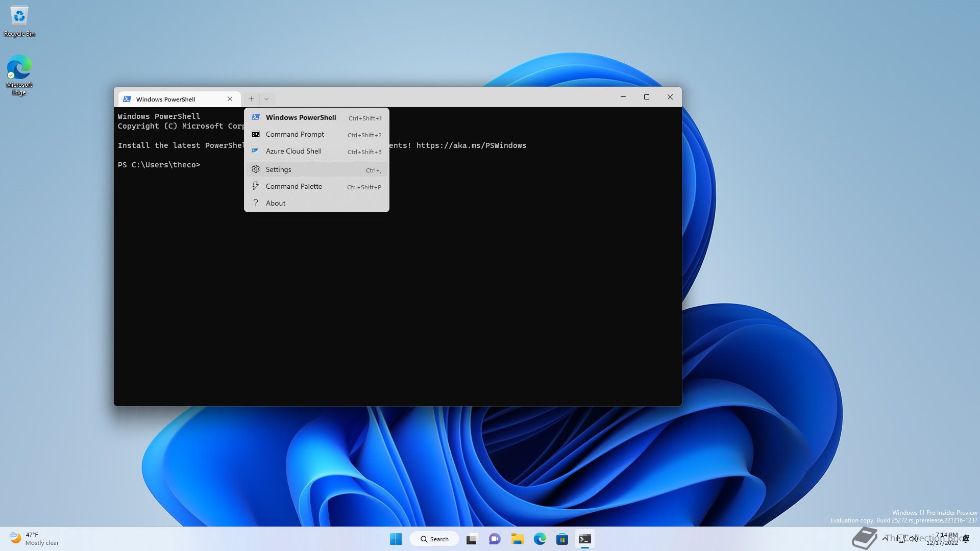Open File Explorer from the taskbar
The width and height of the screenshot is (980, 551).
pos(517,539)
